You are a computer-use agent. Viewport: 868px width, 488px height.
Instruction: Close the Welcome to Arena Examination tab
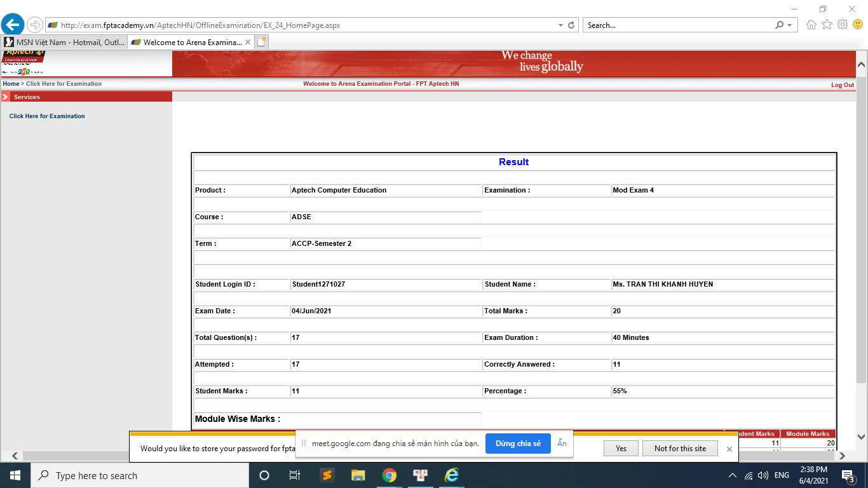coord(248,42)
